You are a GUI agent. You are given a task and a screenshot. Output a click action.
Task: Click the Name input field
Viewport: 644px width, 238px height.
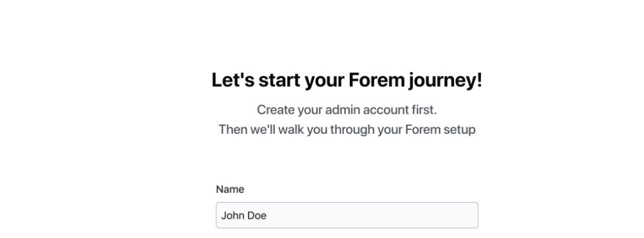point(347,215)
